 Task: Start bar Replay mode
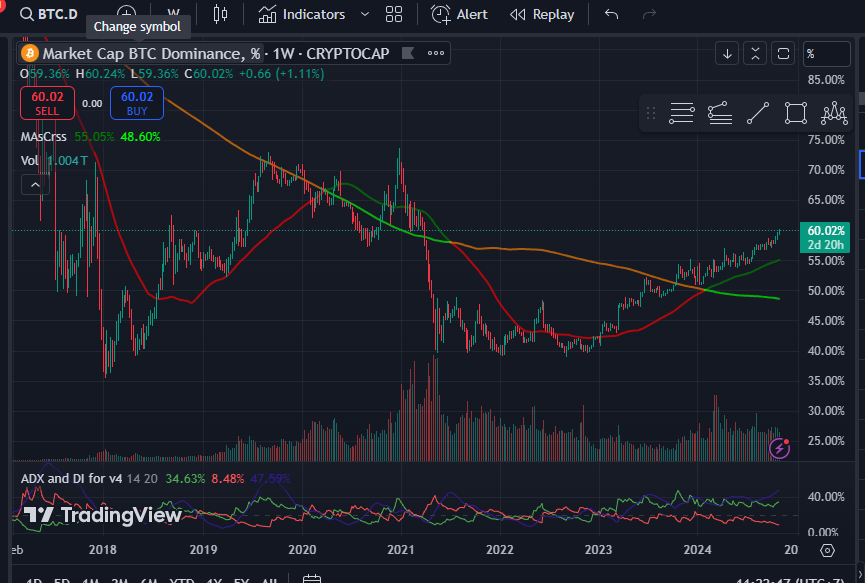point(542,14)
